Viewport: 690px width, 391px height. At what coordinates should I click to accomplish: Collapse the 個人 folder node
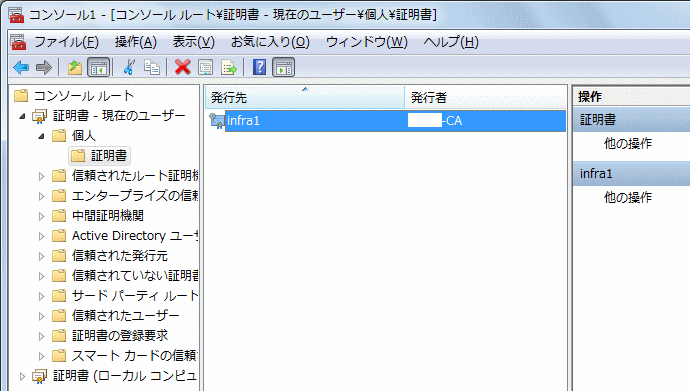pos(41,136)
